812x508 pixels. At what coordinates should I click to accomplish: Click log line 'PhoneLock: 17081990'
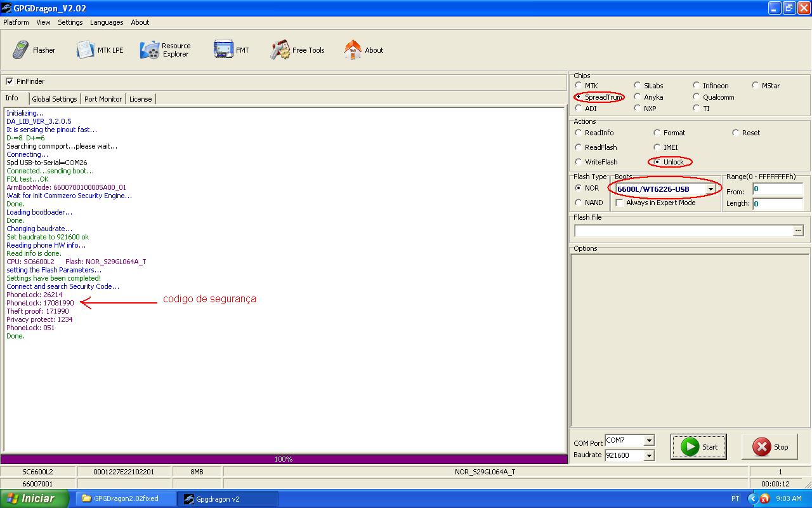(40, 303)
